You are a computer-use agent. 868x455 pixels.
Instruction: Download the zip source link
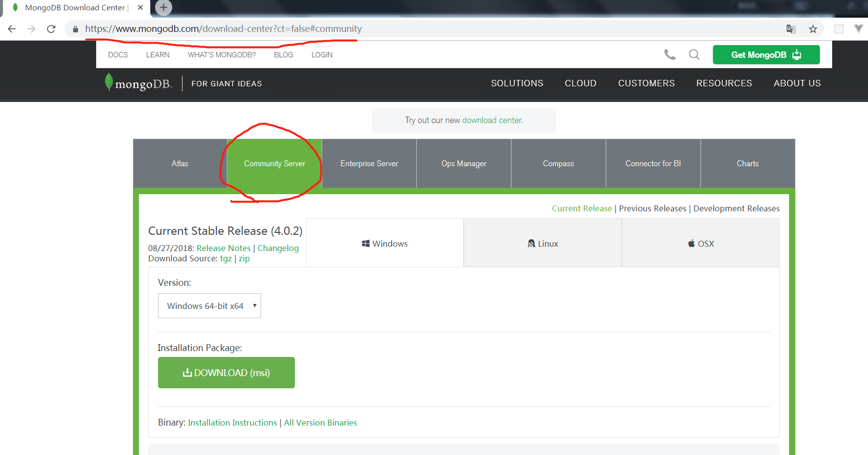(x=244, y=259)
